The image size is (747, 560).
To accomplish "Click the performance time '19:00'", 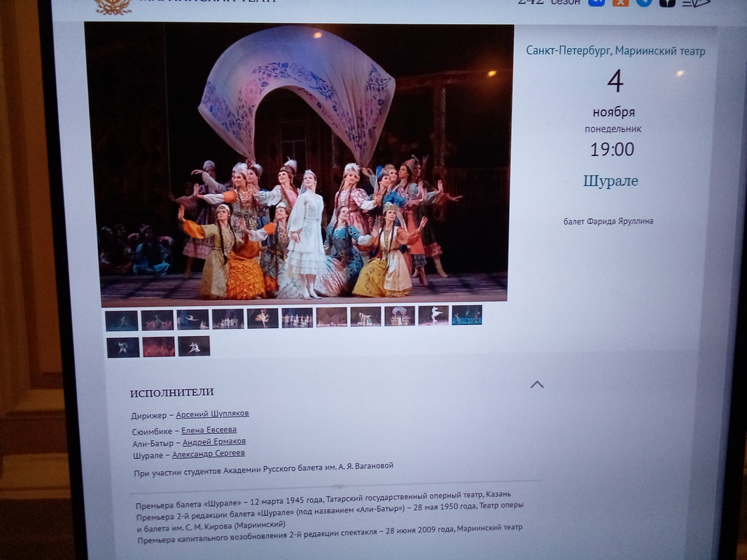I will coord(612,150).
